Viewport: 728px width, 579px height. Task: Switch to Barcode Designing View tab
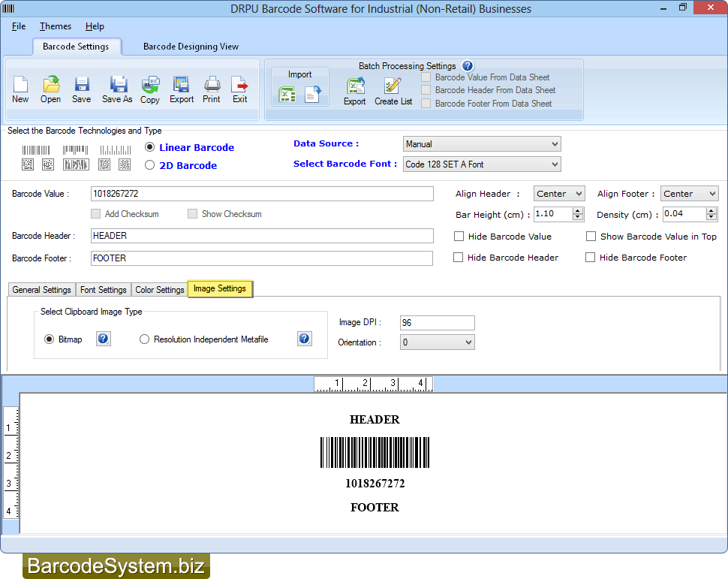(x=191, y=47)
